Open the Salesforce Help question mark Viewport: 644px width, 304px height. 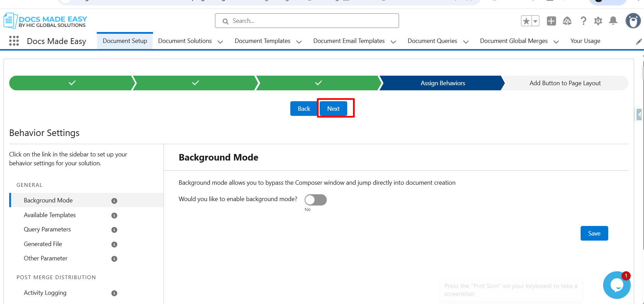(583, 21)
